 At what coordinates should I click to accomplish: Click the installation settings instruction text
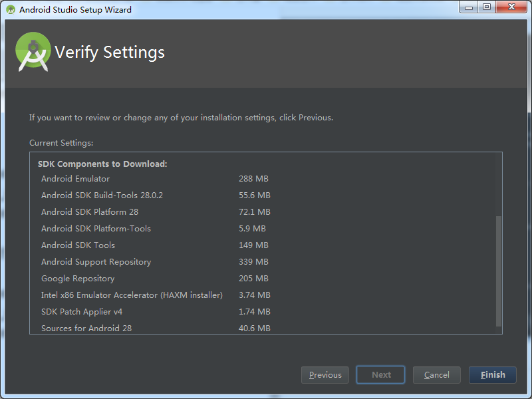tap(181, 118)
